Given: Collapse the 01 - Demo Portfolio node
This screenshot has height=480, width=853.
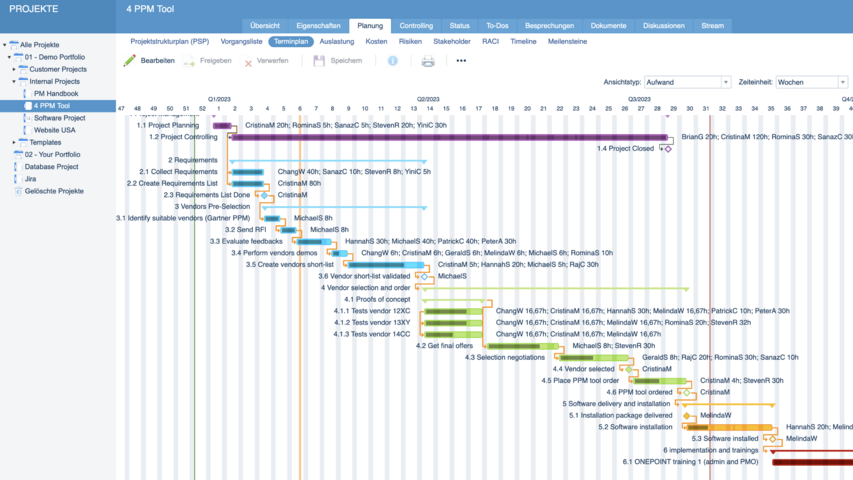Looking at the screenshot, I should [x=9, y=57].
